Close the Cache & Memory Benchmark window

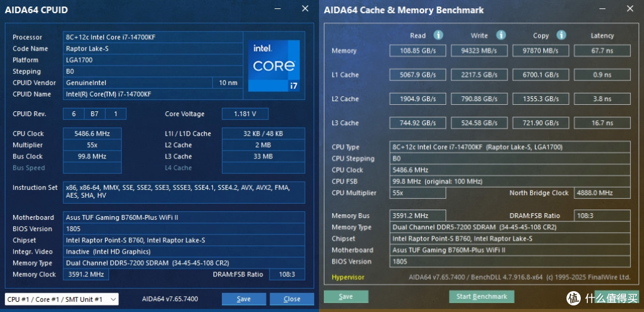630,8
